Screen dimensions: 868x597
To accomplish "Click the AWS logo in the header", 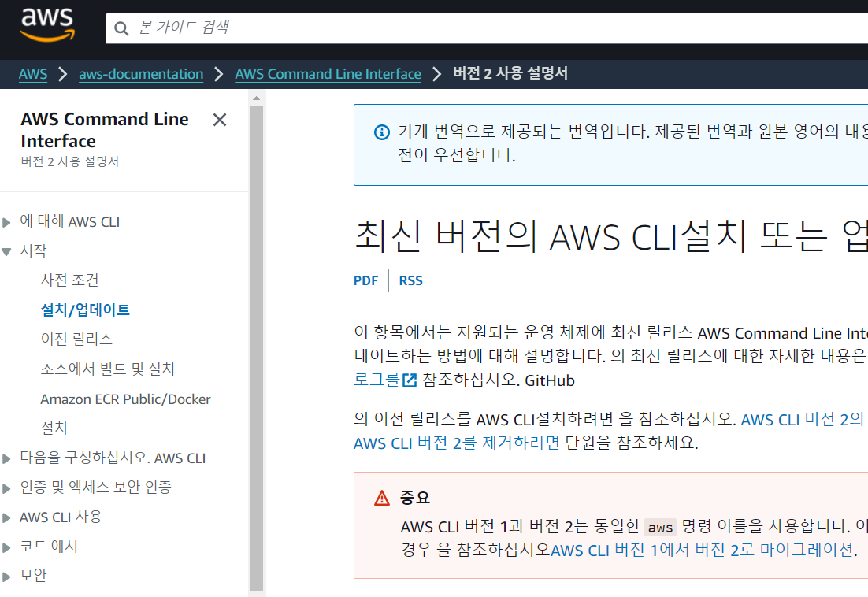I will 46,26.
